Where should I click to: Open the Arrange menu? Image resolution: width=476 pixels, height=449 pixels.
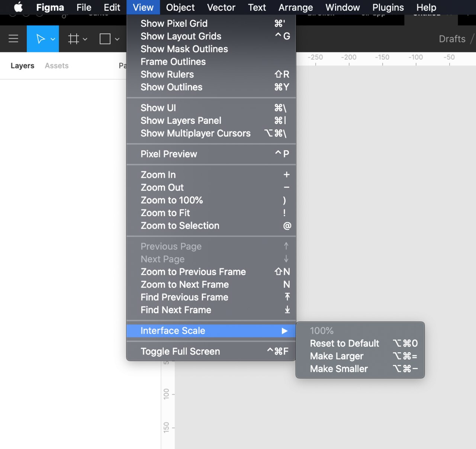(x=296, y=7)
